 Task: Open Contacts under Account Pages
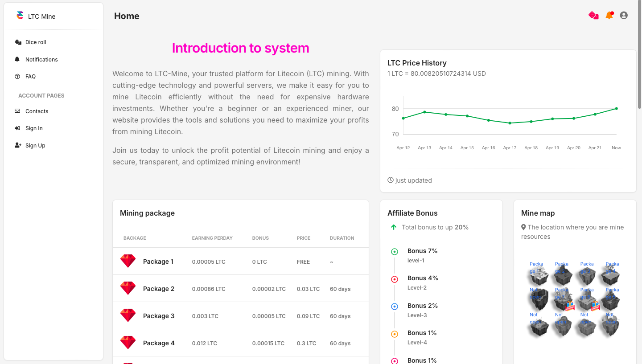pyautogui.click(x=37, y=111)
